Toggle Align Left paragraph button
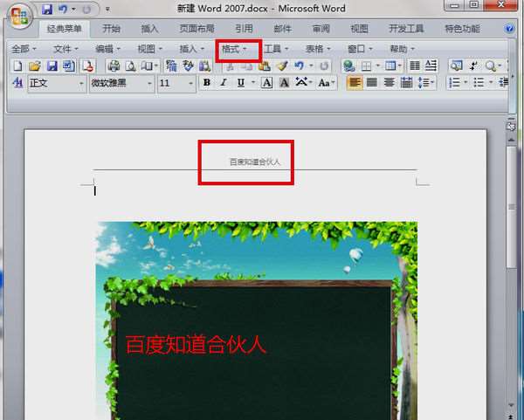The image size is (524, 420). (x=355, y=83)
